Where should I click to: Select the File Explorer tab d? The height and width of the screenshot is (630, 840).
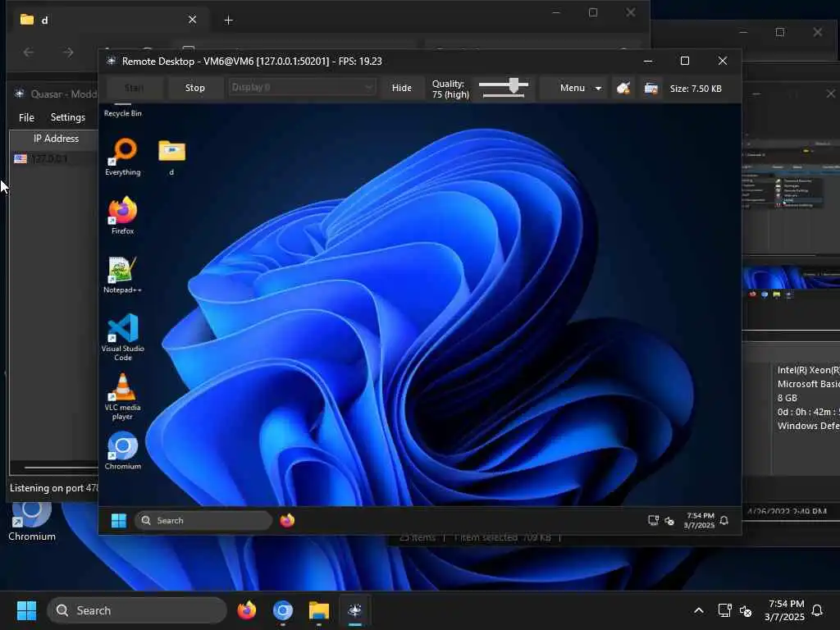click(107, 20)
